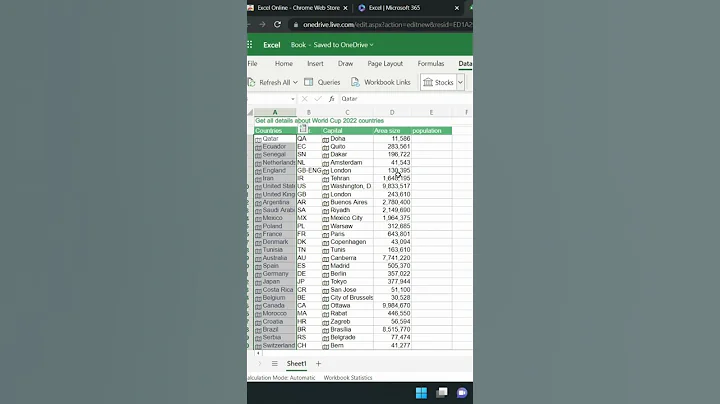Open Workbook Links pane

pos(381,82)
